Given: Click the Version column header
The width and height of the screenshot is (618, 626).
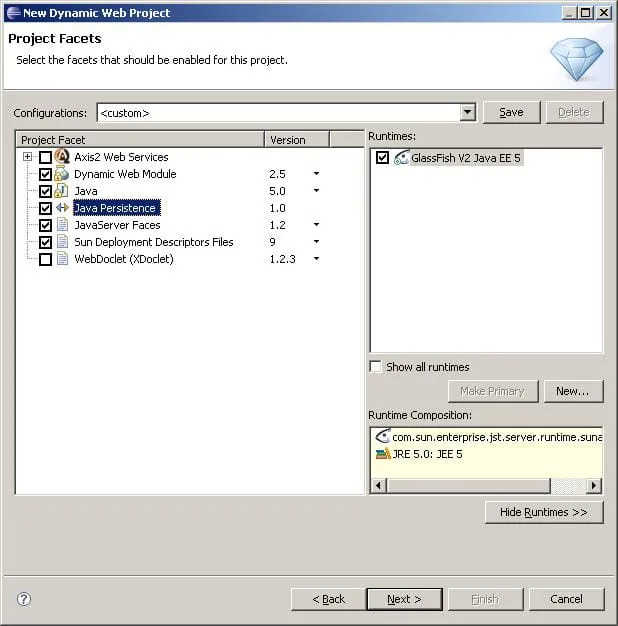Looking at the screenshot, I should 296,140.
